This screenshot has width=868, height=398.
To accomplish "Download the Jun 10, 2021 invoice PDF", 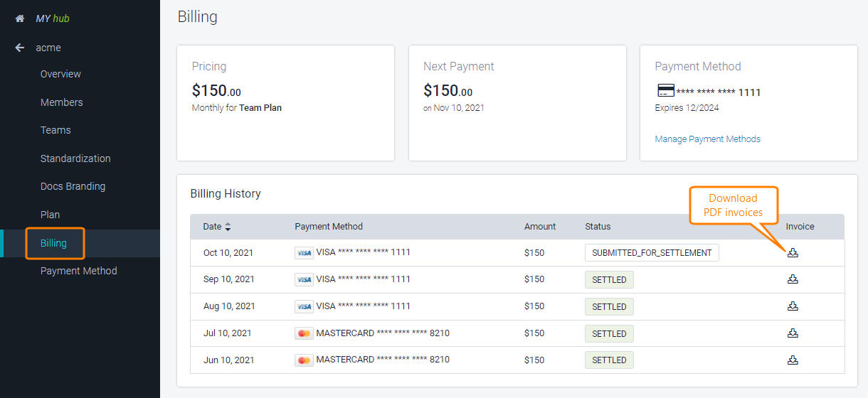I will coord(793,360).
